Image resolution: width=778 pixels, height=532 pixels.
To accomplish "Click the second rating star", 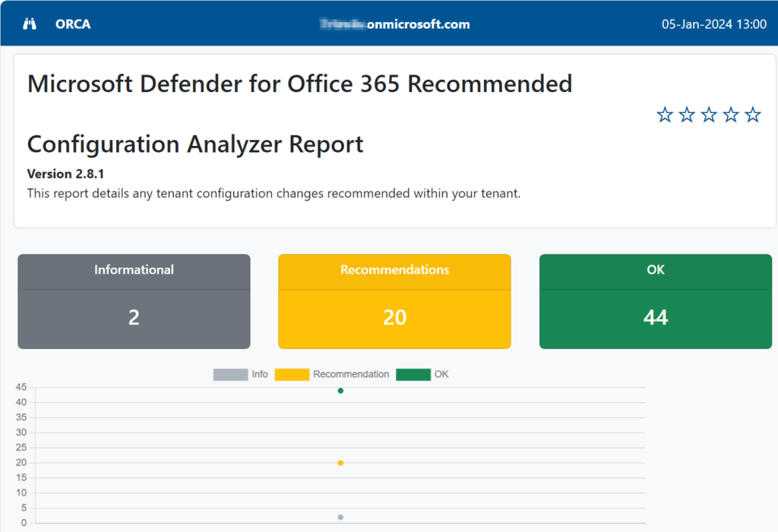I will [687, 115].
